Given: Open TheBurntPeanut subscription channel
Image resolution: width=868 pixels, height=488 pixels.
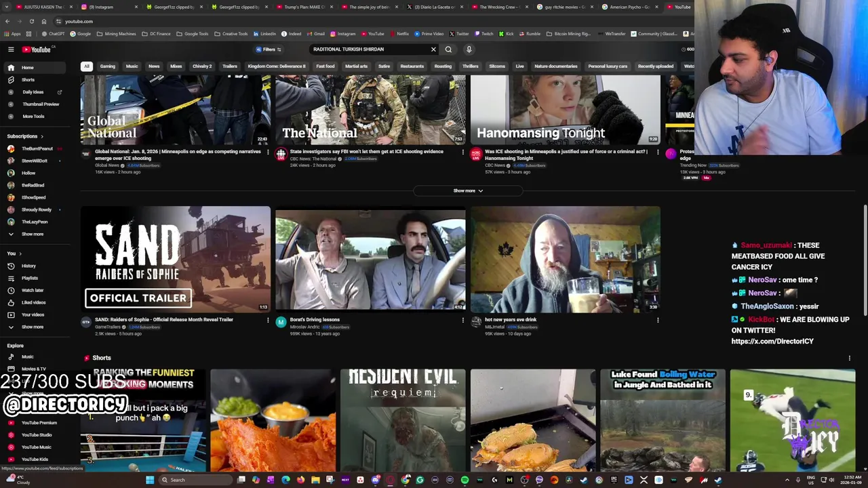Looking at the screenshot, I should click(36, 148).
